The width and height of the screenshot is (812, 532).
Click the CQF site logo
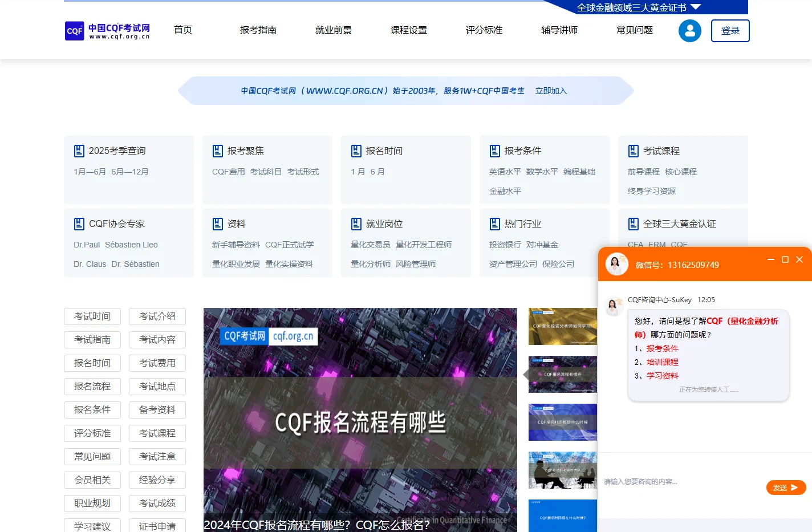(108, 31)
